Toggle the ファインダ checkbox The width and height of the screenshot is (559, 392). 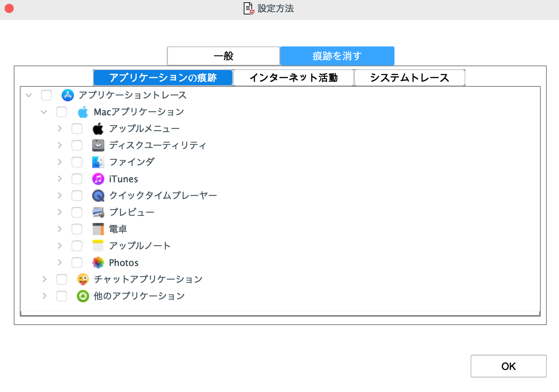pos(77,162)
